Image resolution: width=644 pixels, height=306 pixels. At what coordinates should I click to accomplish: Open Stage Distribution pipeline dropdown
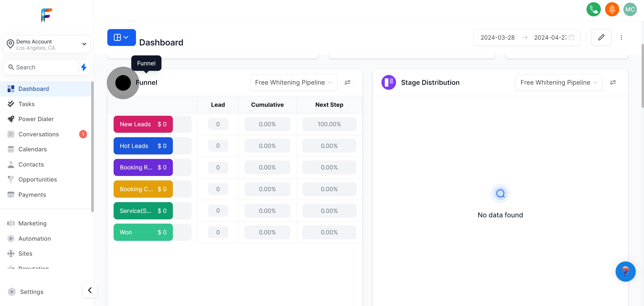559,82
